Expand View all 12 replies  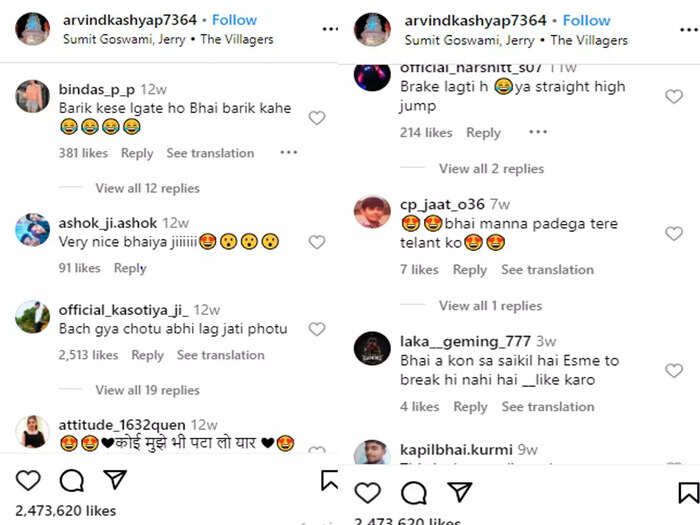[x=147, y=188]
